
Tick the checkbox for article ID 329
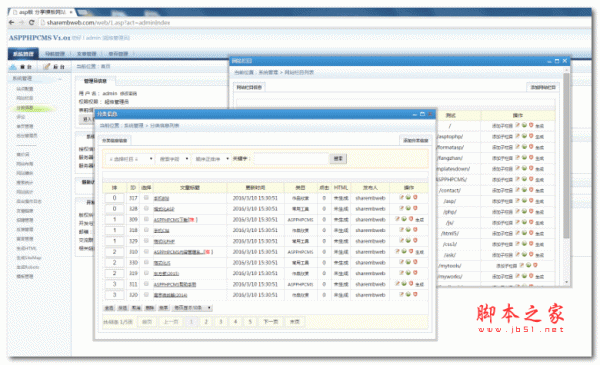coord(146,241)
